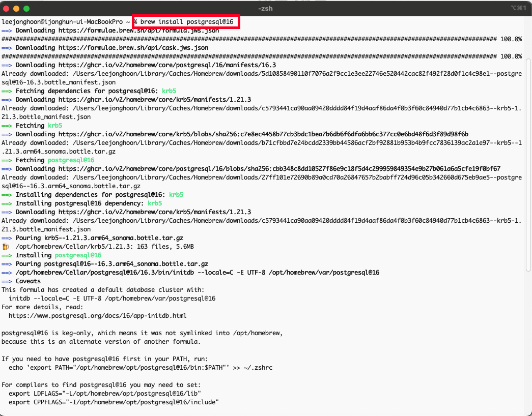Click the export CPPFLAGS line
Image resolution: width=532 pixels, height=416 pixels.
coord(114,402)
